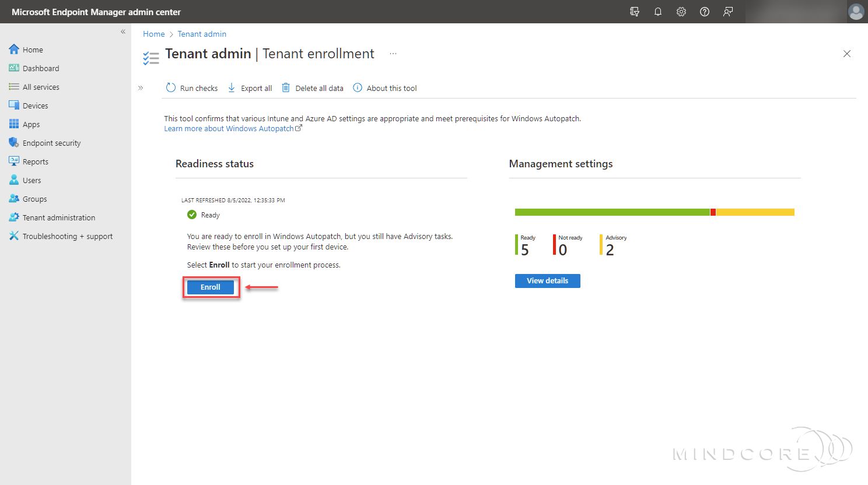Open the notifications bell icon

(657, 12)
